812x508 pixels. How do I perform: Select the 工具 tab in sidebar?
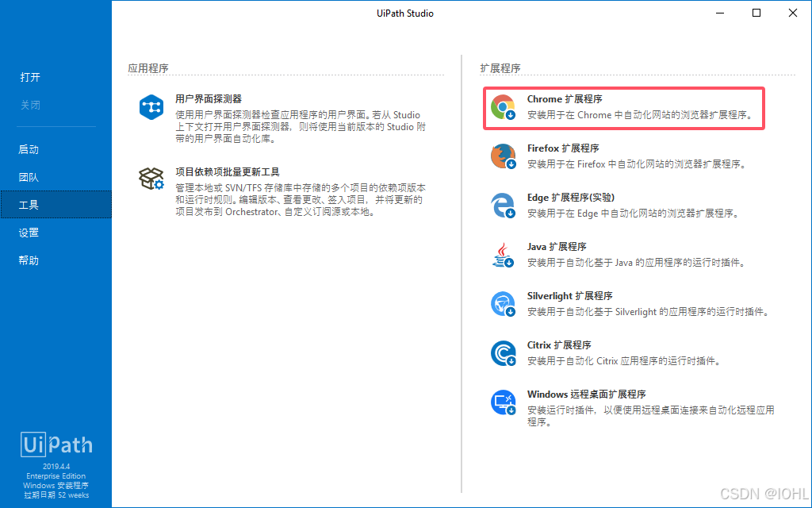point(56,205)
